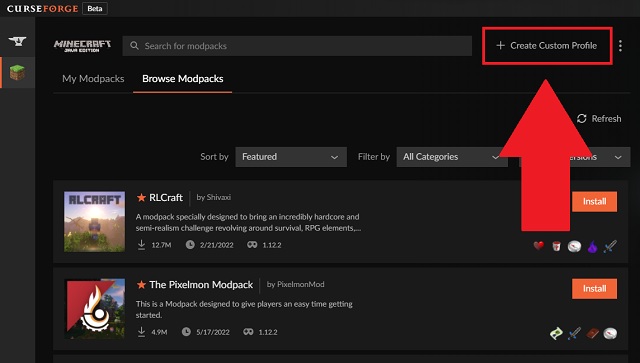This screenshot has width=640, height=363.
Task: Click RLCraft's 12.7M downloads text
Action: pos(161,245)
